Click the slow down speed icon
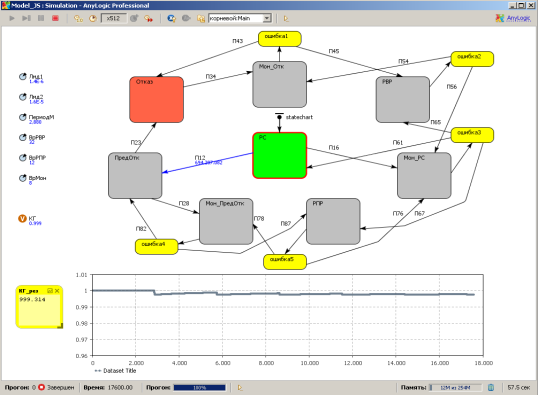The image size is (538, 395). click(x=79, y=19)
